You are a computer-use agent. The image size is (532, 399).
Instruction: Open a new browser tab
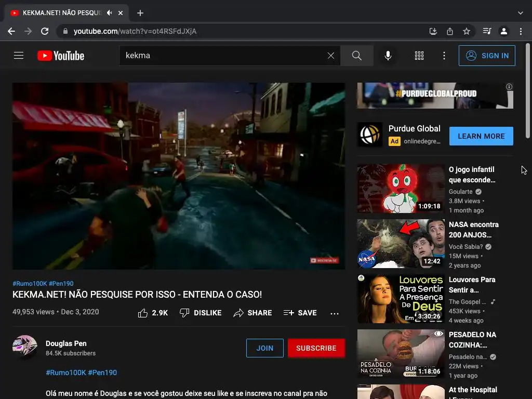(140, 13)
